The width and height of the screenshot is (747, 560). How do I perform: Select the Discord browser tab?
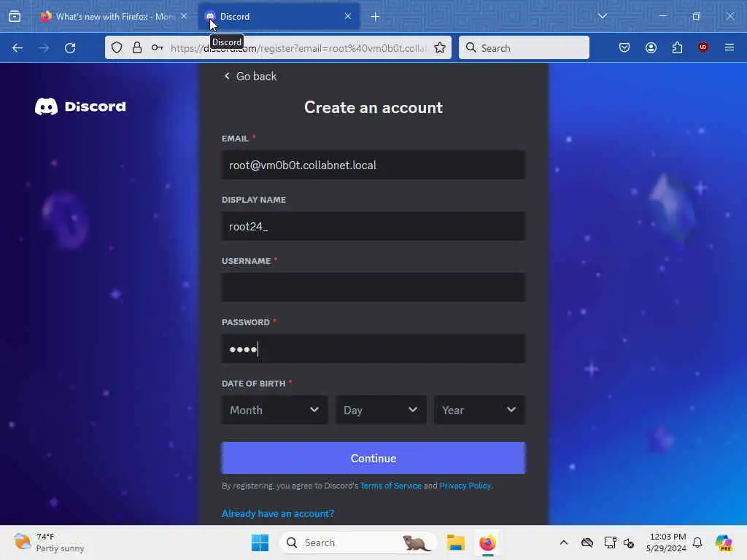[279, 17]
